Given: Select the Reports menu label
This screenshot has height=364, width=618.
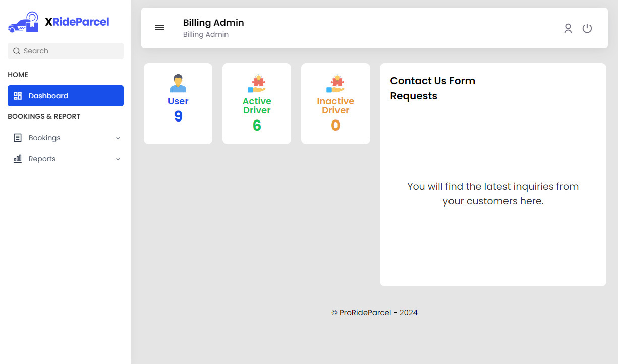Looking at the screenshot, I should [x=42, y=159].
